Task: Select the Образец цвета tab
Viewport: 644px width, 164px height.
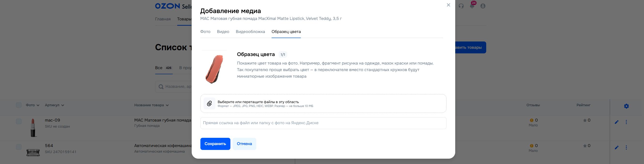Action: [286, 32]
